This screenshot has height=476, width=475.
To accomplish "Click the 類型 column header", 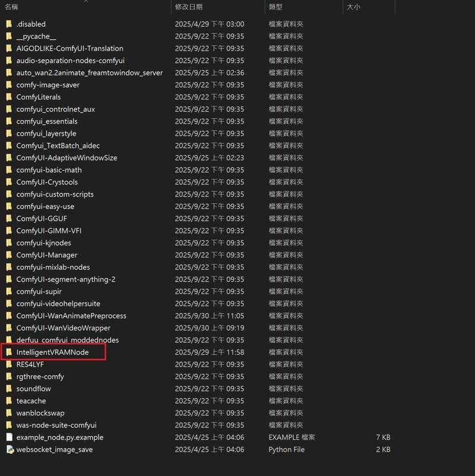I will point(275,7).
